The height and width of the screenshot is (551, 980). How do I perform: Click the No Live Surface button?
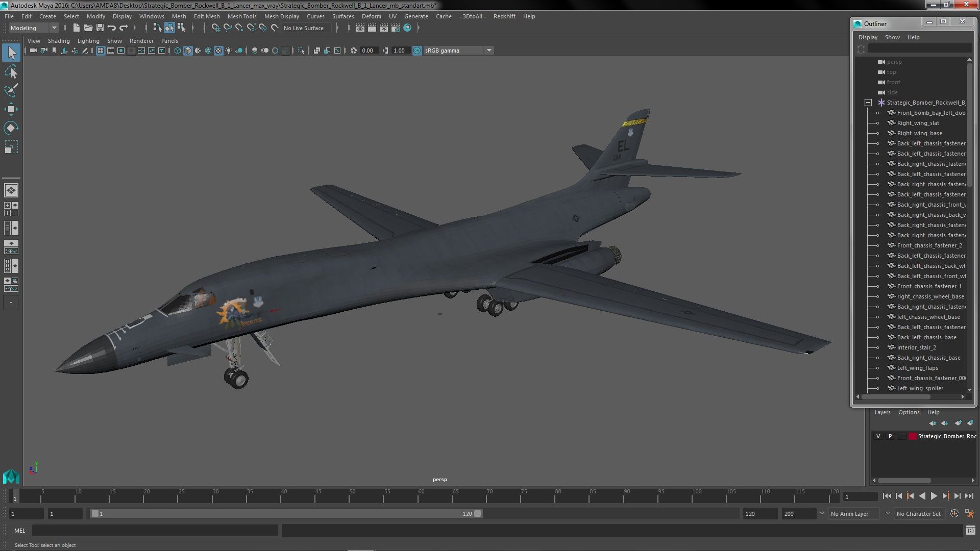point(305,28)
